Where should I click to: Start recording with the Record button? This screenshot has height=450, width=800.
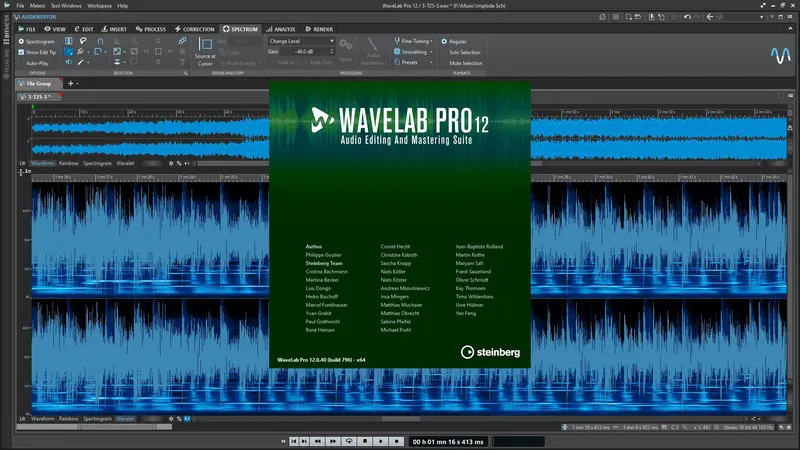click(x=396, y=441)
